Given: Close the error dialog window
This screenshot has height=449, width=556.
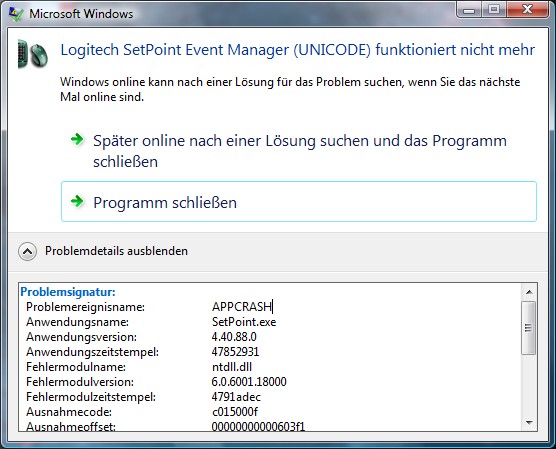Looking at the screenshot, I should tap(527, 9).
